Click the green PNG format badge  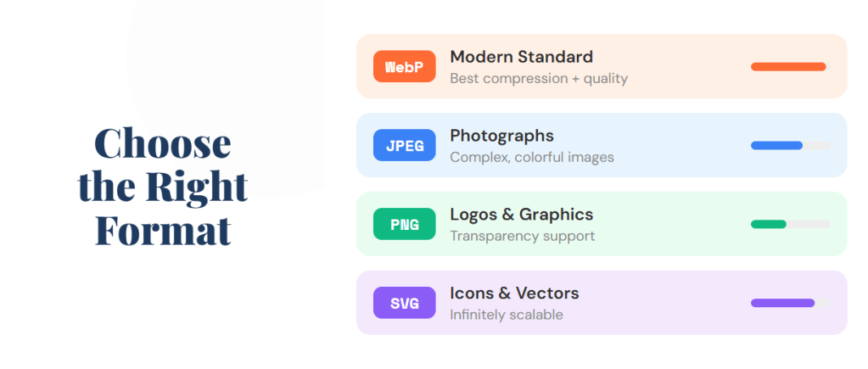[x=404, y=224]
